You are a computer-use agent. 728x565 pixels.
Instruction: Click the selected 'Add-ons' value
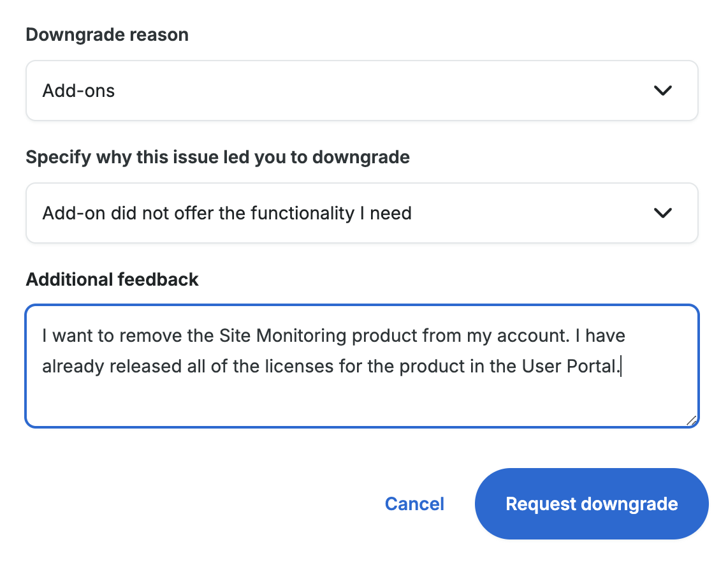pyautogui.click(x=78, y=91)
